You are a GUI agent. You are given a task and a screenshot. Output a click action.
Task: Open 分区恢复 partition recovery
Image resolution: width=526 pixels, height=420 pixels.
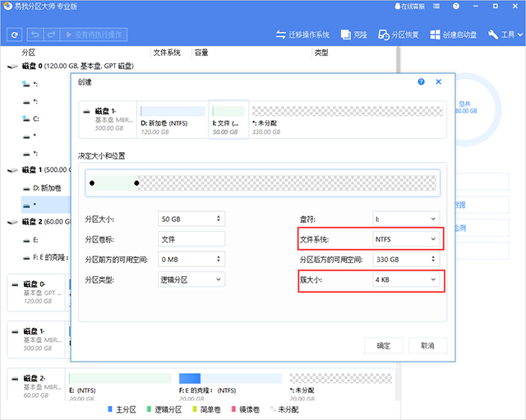pyautogui.click(x=398, y=35)
